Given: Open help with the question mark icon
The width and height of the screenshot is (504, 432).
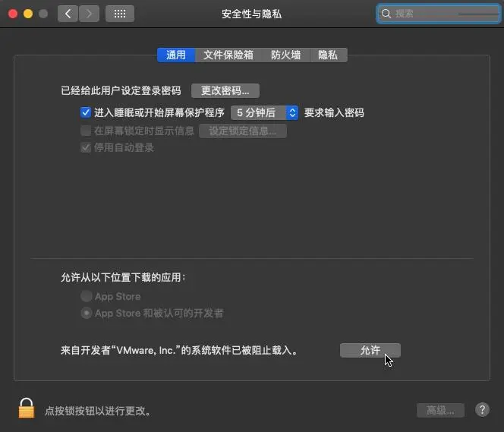Looking at the screenshot, I should point(482,410).
